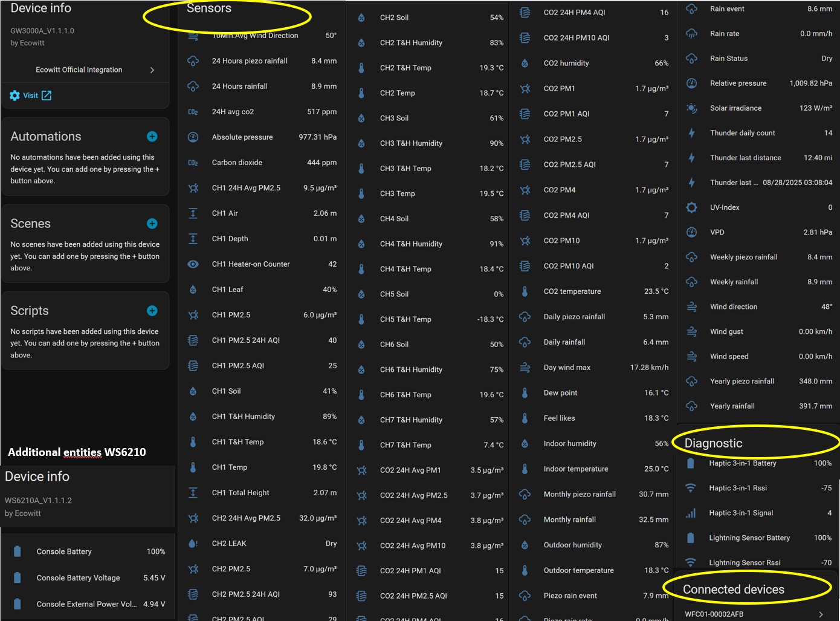Click the CO2 icon beside 24H avg co2
This screenshot has height=621, width=840.
click(x=193, y=112)
